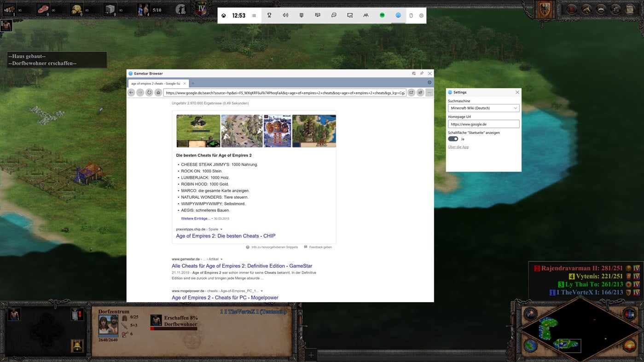Open a new browser tab with plus
This screenshot has height=362, width=644.
click(x=193, y=83)
